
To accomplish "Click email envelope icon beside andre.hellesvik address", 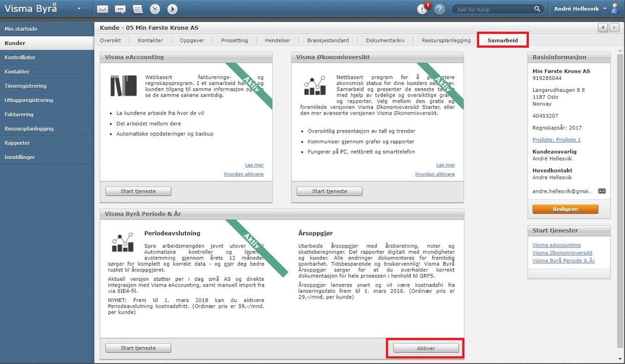I will point(602,191).
